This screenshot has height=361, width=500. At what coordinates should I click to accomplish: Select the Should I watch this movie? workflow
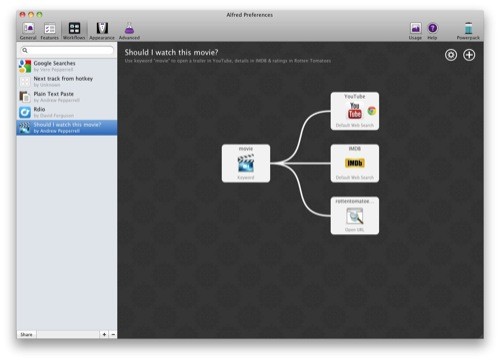pyautogui.click(x=67, y=128)
